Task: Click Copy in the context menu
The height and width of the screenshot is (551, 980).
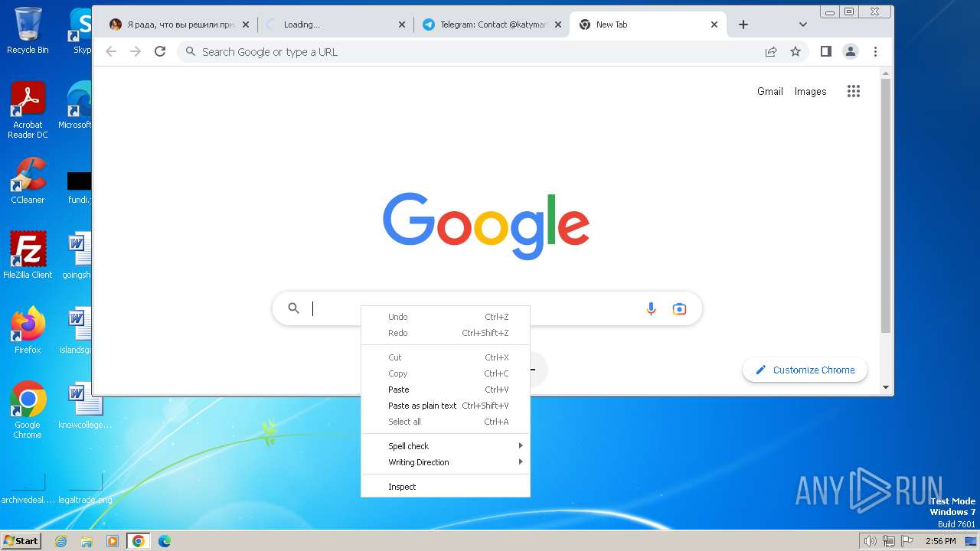Action: 446,373
